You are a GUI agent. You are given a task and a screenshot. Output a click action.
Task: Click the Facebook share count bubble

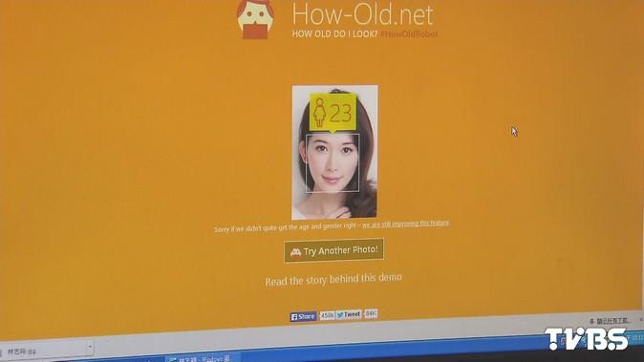pyautogui.click(x=327, y=315)
